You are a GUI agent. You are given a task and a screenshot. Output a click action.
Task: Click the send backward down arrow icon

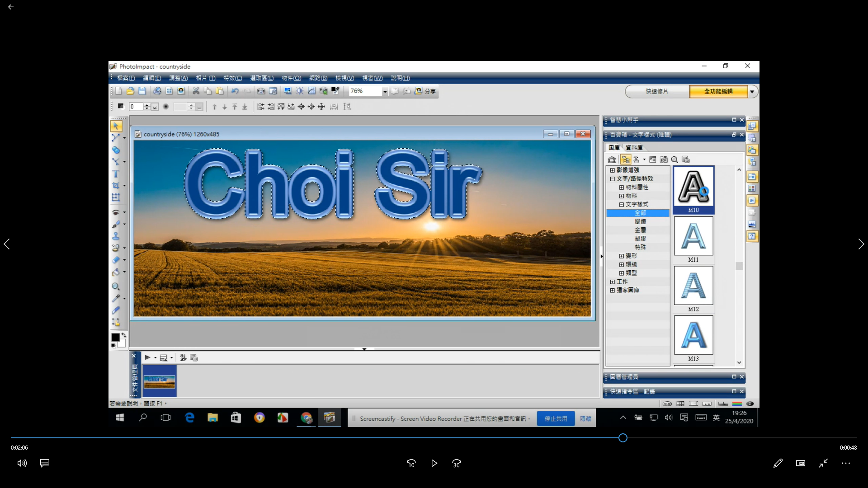(x=224, y=107)
